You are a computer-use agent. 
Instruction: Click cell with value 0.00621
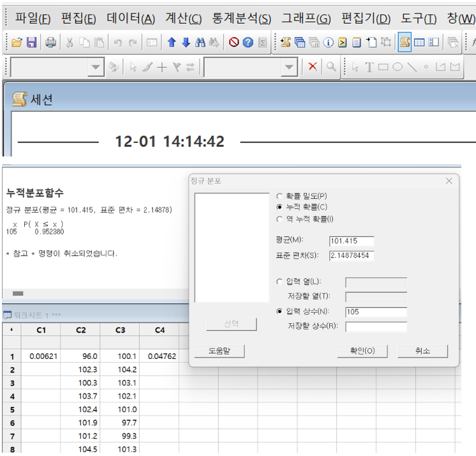point(41,356)
